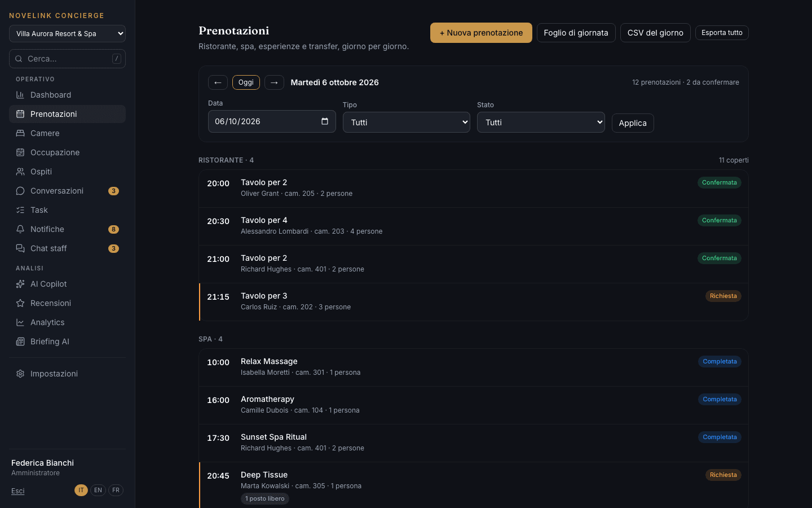Screen dimensions: 812x508
Task: Click the Esci logout link
Action: point(18,491)
